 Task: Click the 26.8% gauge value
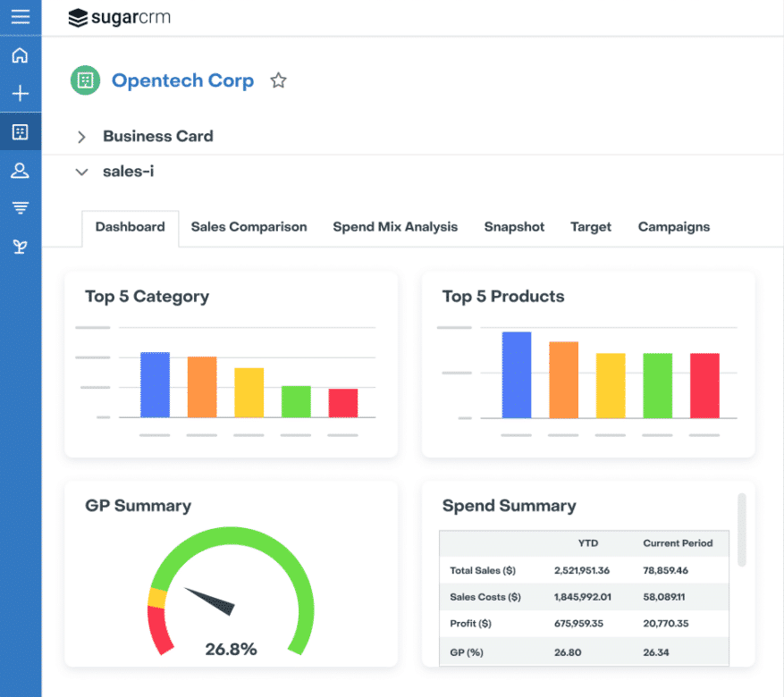pos(231,649)
